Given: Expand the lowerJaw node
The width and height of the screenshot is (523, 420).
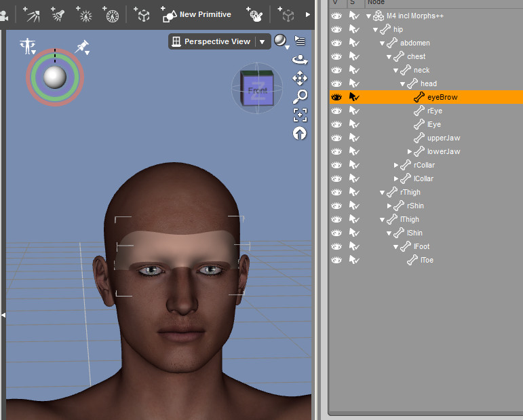Looking at the screenshot, I should pyautogui.click(x=410, y=151).
